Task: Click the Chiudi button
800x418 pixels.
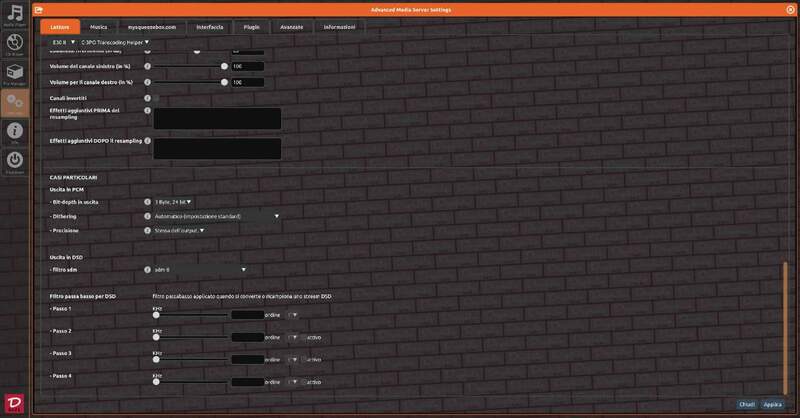Action: pyautogui.click(x=746, y=404)
